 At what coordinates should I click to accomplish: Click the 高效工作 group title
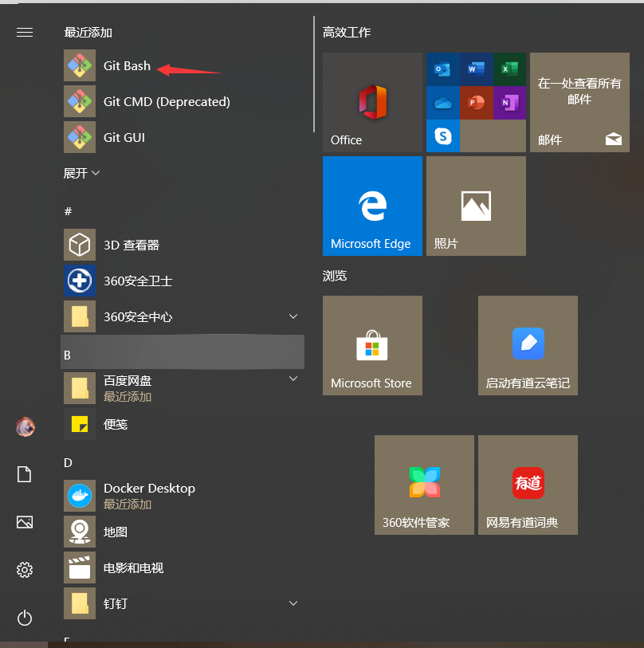[x=347, y=32]
